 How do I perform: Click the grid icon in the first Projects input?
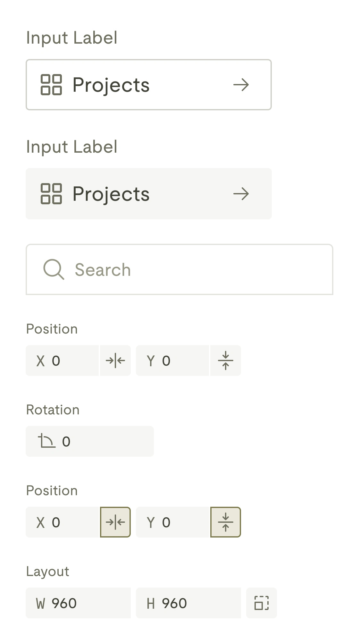click(x=51, y=84)
